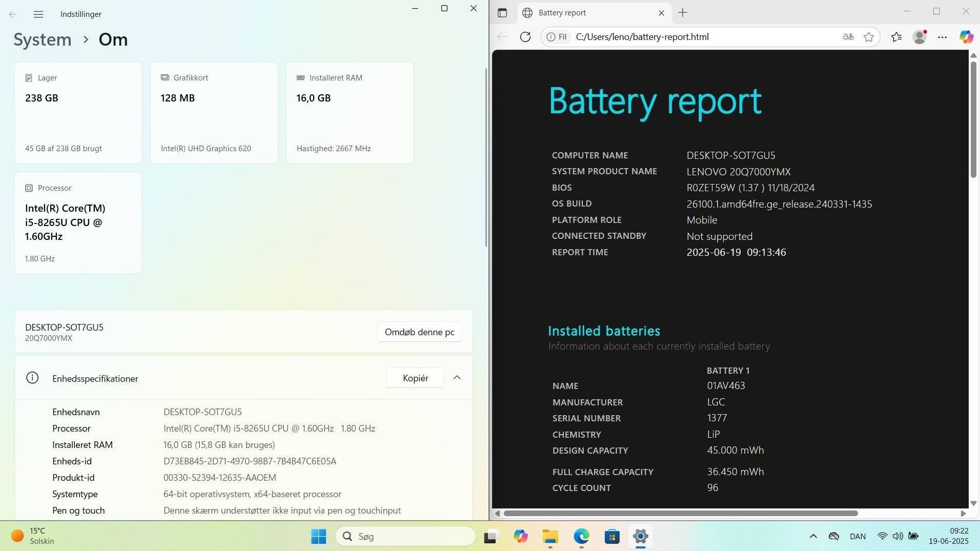The width and height of the screenshot is (980, 551).
Task: Switch to Settings app on the taskbar
Action: tap(641, 536)
